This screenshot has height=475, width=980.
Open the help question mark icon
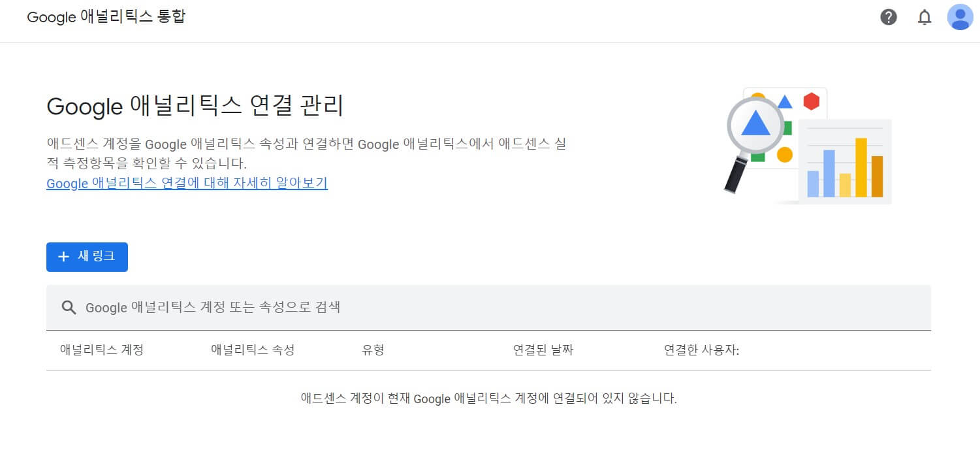(x=889, y=17)
